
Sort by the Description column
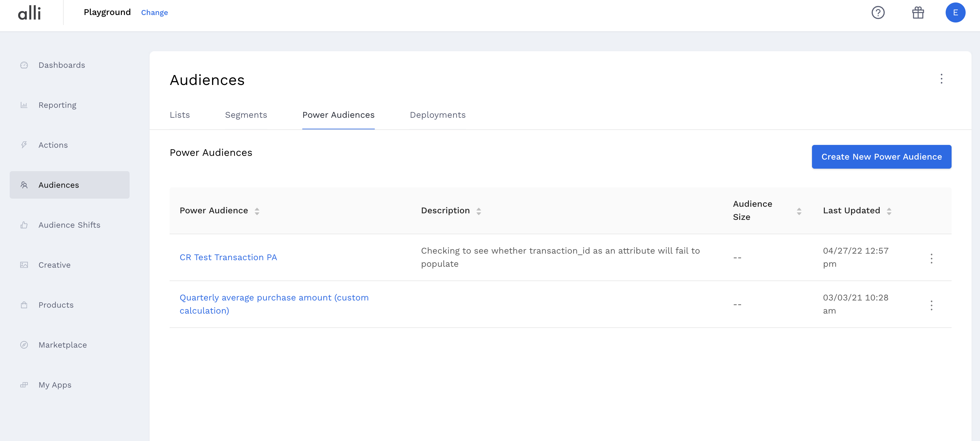tap(478, 211)
